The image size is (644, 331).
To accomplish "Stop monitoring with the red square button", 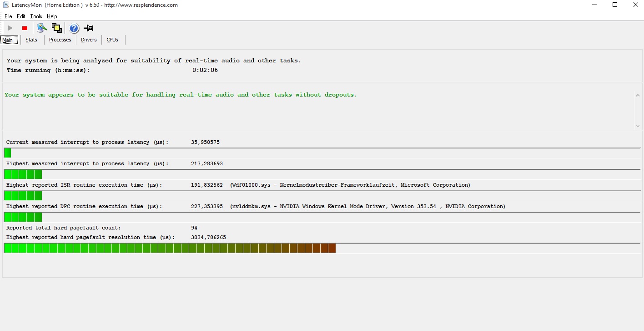I will pos(25,28).
